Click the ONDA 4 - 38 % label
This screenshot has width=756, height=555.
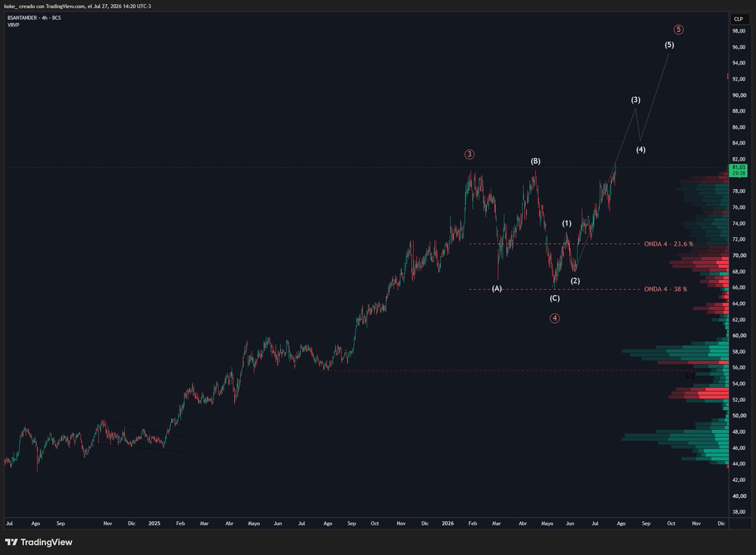[665, 289]
